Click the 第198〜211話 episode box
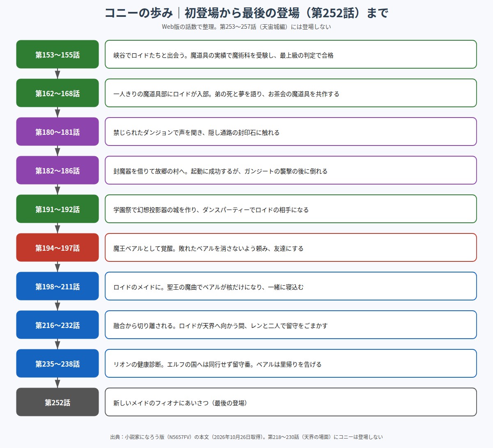493x448 pixels. [x=58, y=286]
